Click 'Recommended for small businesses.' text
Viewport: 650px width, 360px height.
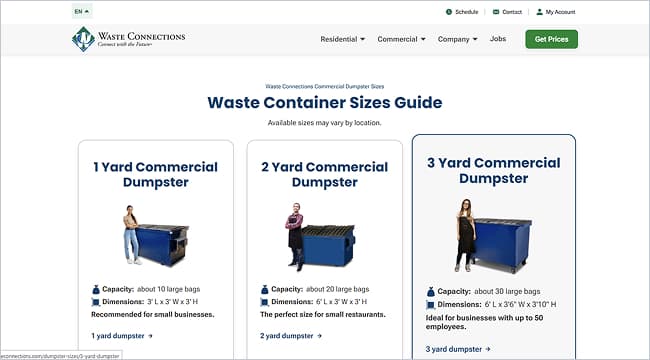tap(153, 314)
